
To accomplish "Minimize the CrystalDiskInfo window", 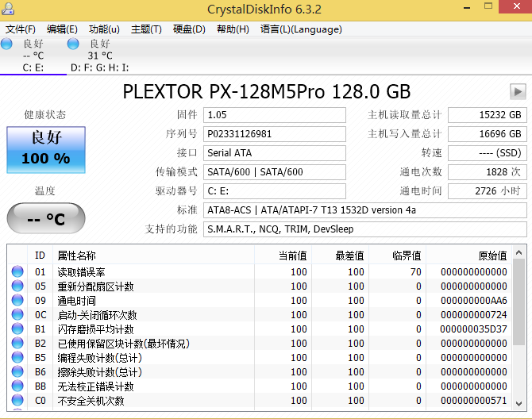I will tap(467, 7).
